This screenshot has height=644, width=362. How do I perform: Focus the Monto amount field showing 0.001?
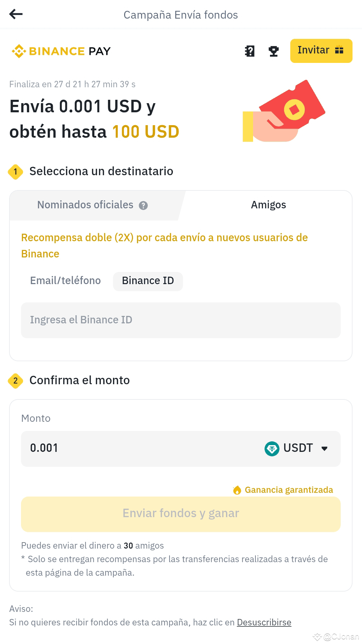point(142,448)
